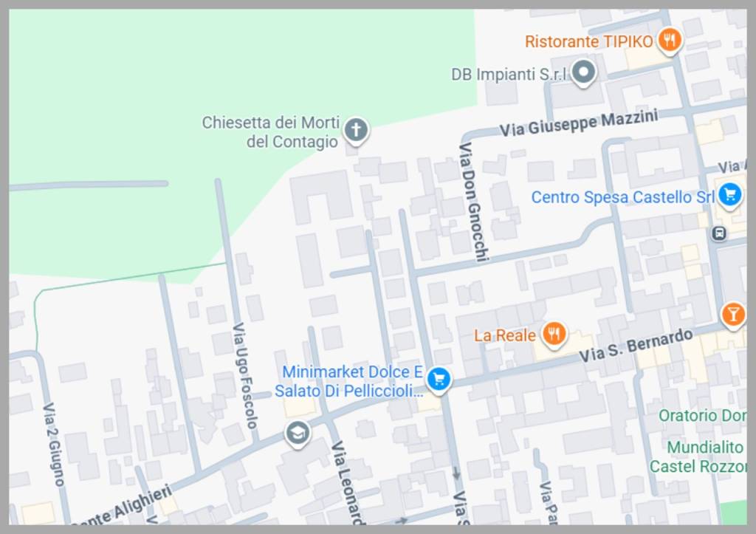The height and width of the screenshot is (534, 756).
Task: Open the Chiesetta dei Morti church pin
Action: click(x=357, y=130)
